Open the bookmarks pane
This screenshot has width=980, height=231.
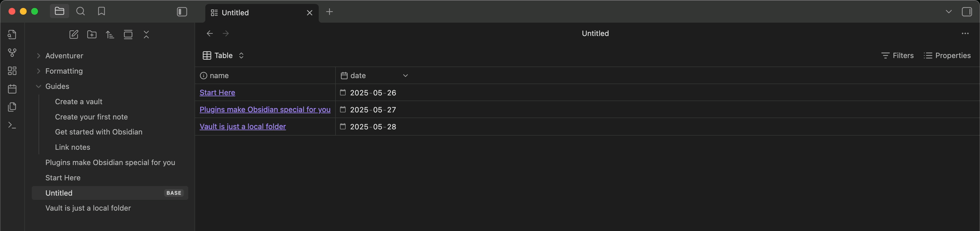tap(101, 11)
